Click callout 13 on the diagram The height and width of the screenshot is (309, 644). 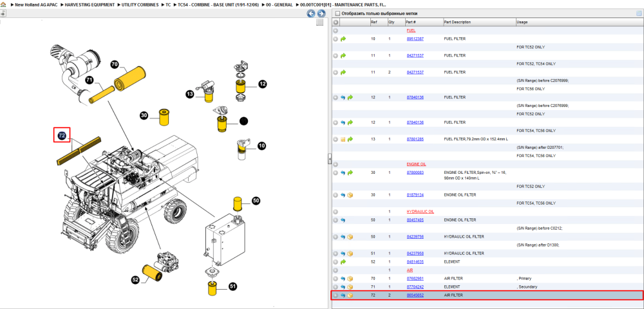189,95
